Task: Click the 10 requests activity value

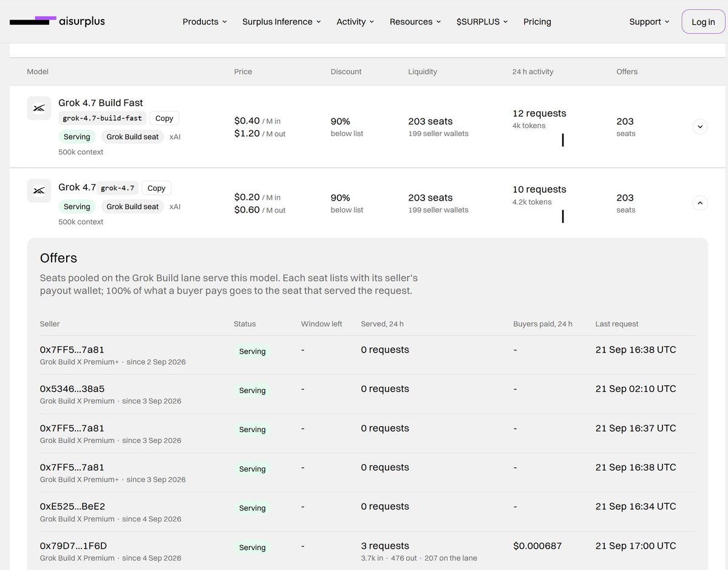Action: coord(540,190)
